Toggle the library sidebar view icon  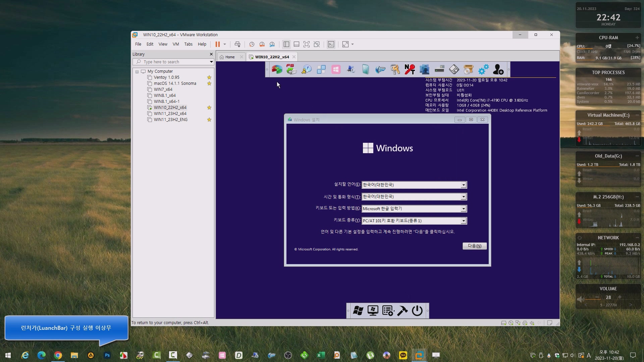(x=286, y=44)
